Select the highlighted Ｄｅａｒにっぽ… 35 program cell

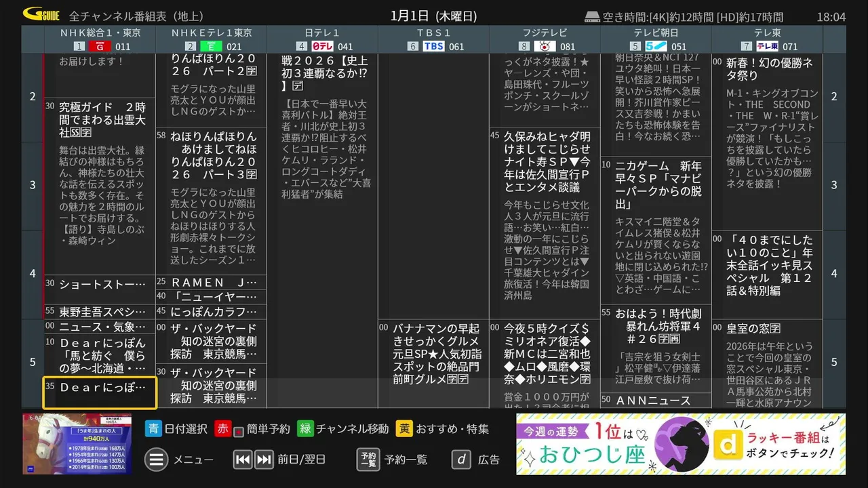pos(100,393)
